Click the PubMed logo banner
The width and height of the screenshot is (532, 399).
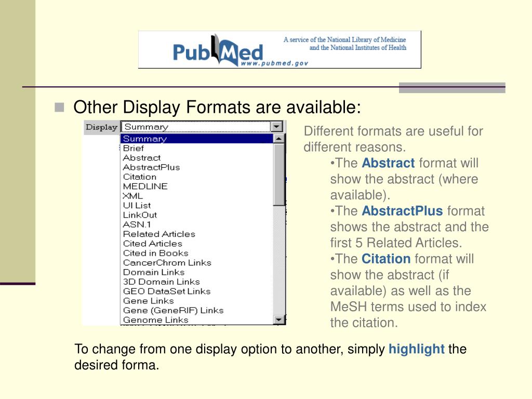coord(280,49)
